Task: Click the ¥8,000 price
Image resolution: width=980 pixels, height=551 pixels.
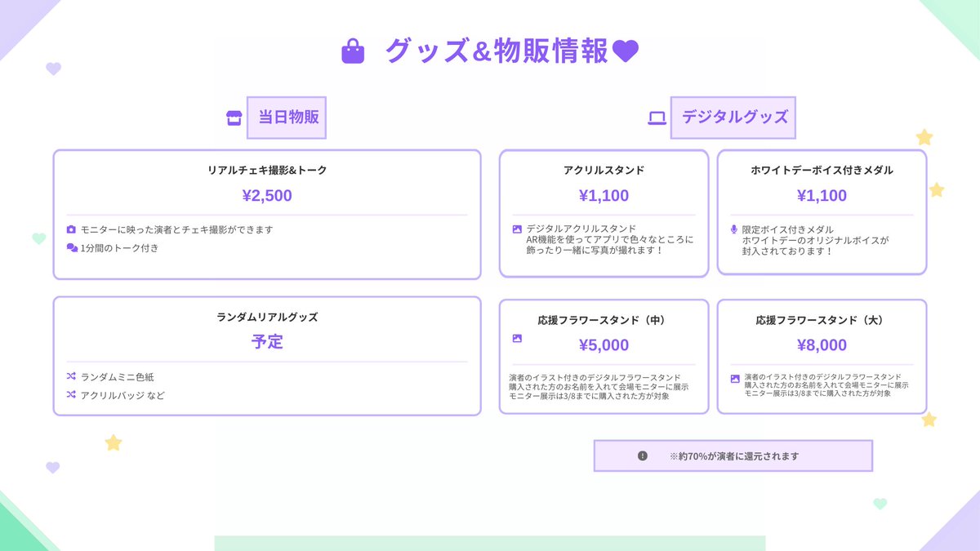Action: [822, 345]
